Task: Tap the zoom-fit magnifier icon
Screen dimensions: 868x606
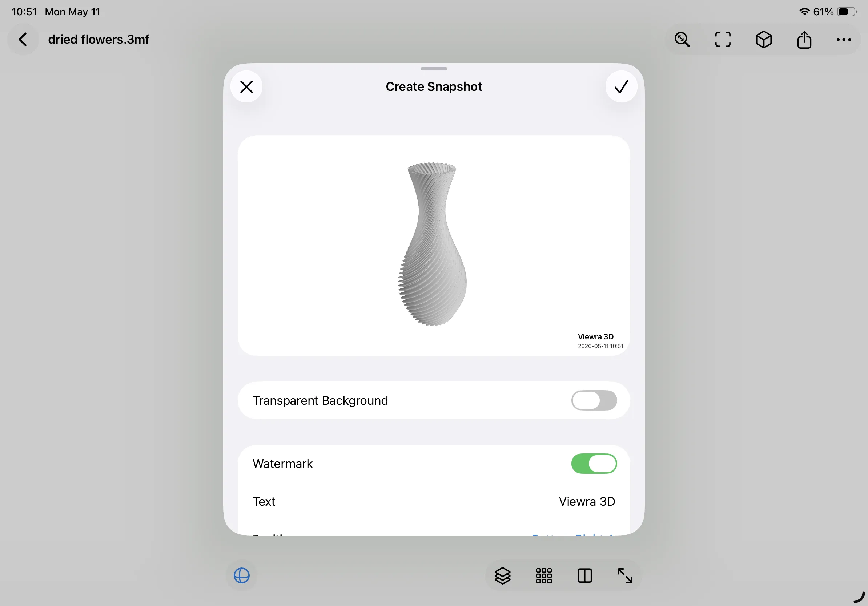Action: 682,39
